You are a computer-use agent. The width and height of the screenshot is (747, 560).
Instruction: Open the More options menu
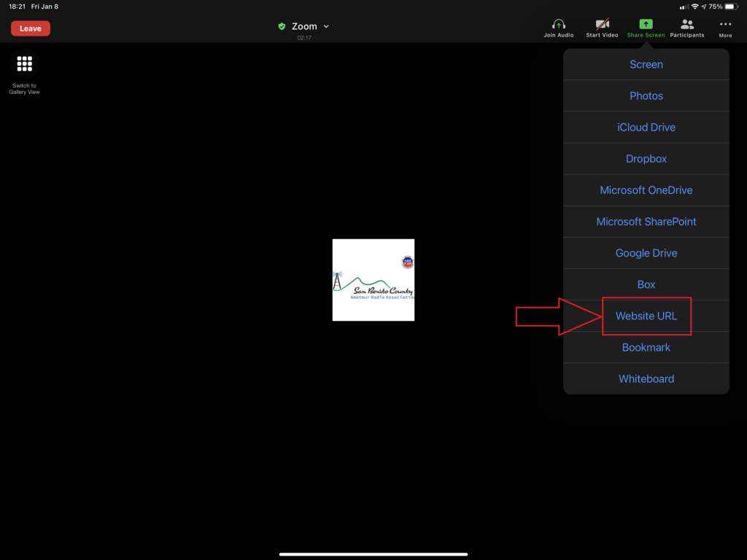tap(725, 28)
